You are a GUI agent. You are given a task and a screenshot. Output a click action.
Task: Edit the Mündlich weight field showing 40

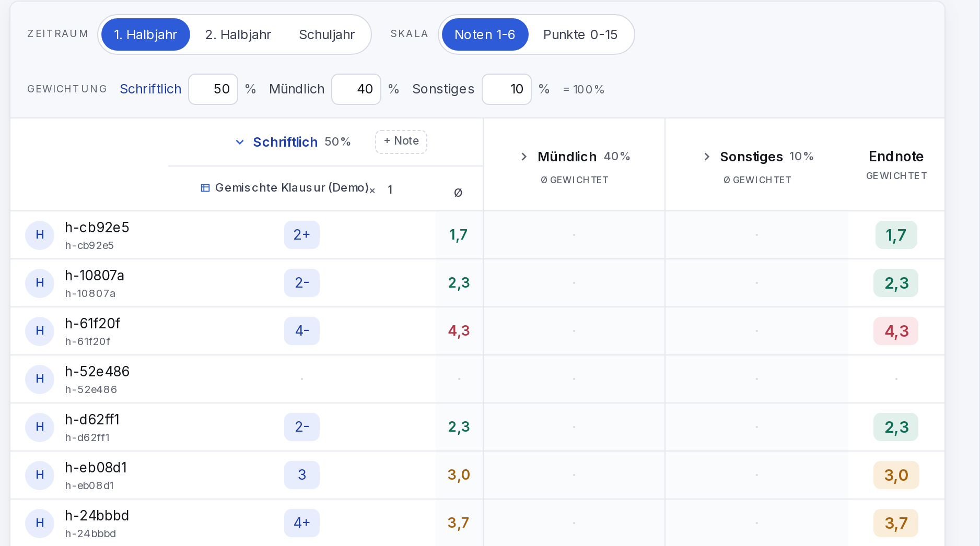pyautogui.click(x=356, y=89)
